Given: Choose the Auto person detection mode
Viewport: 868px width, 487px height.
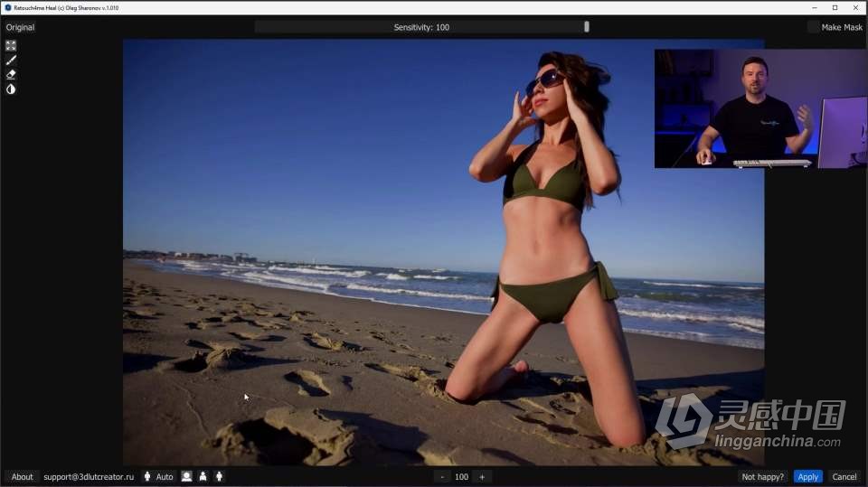Looking at the screenshot, I should (x=157, y=476).
